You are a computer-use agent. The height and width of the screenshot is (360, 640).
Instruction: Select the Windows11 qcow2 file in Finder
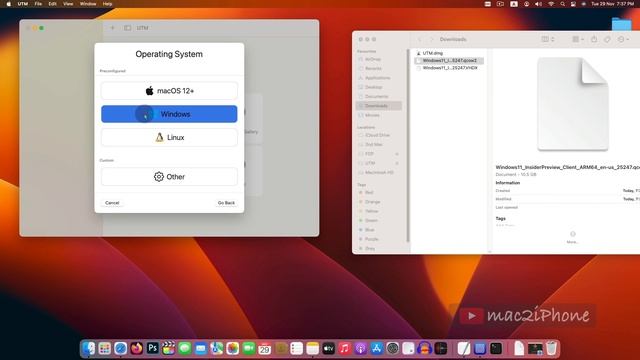449,60
